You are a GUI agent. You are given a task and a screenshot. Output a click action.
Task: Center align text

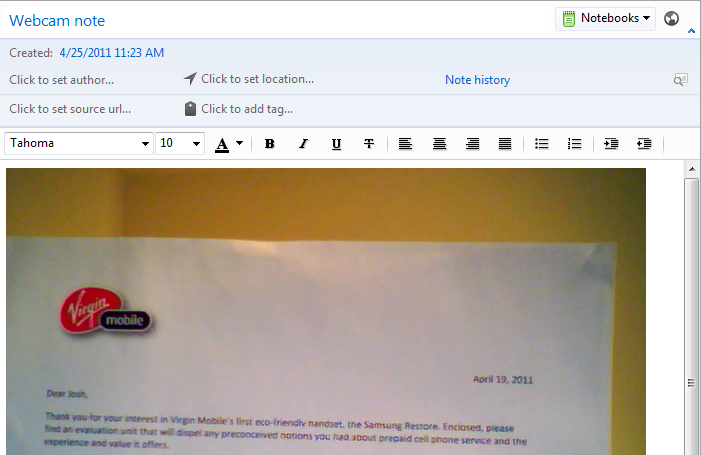[x=439, y=144]
